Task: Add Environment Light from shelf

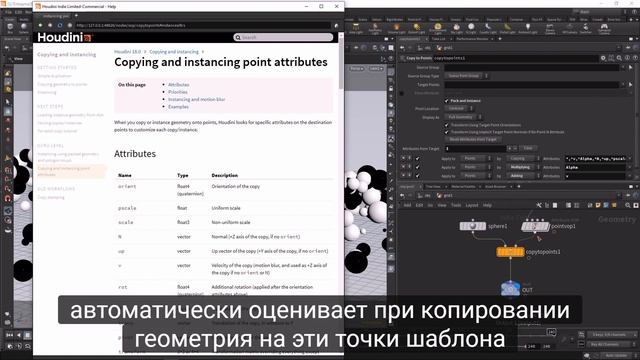Action: [x=438, y=28]
